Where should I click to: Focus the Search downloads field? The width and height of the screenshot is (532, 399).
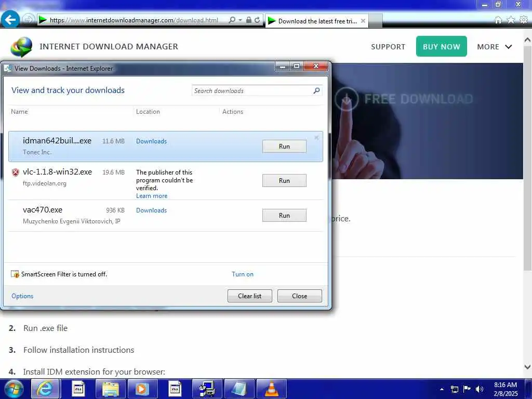tap(252, 90)
